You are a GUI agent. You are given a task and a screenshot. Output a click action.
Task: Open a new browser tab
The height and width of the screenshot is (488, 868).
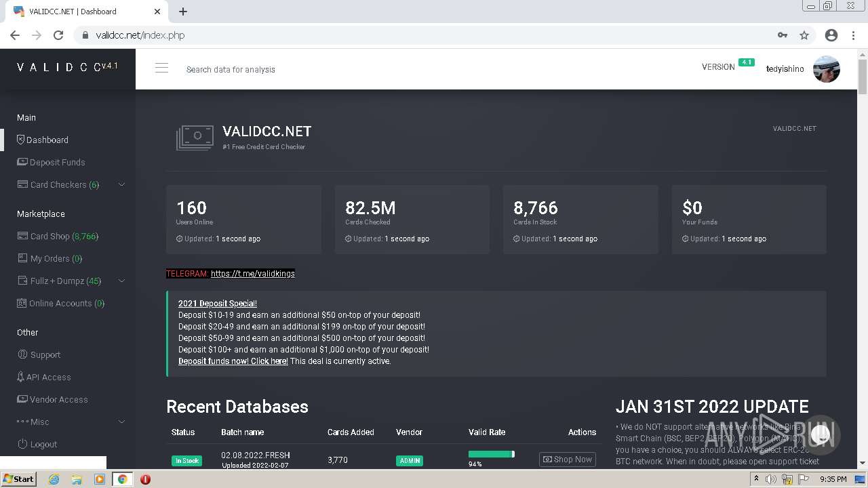click(x=183, y=12)
